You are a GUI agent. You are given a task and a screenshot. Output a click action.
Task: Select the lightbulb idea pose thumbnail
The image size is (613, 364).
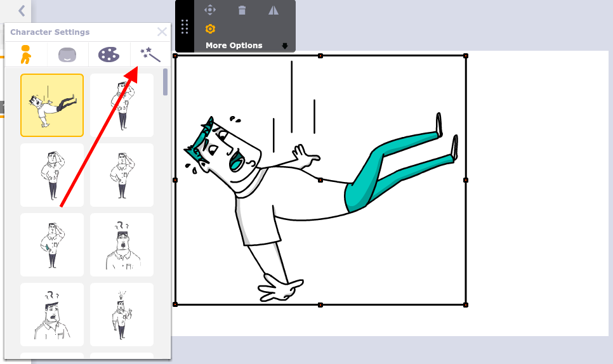[122, 315]
